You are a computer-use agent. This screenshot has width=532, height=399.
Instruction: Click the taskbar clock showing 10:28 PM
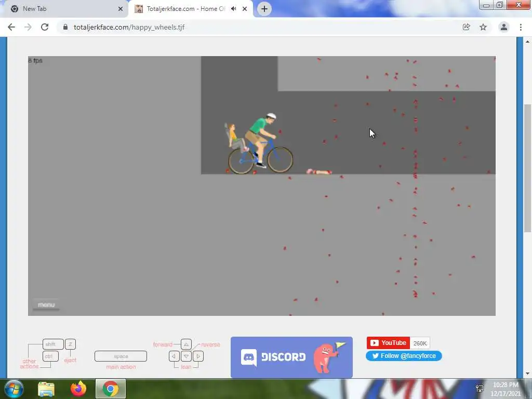pos(506,389)
